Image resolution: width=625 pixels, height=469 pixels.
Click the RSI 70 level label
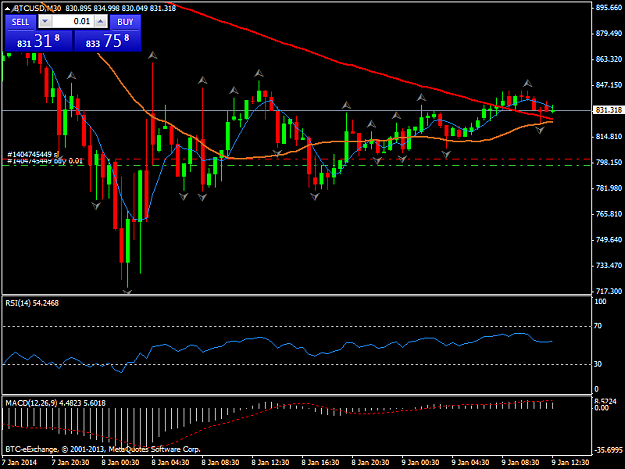click(598, 326)
